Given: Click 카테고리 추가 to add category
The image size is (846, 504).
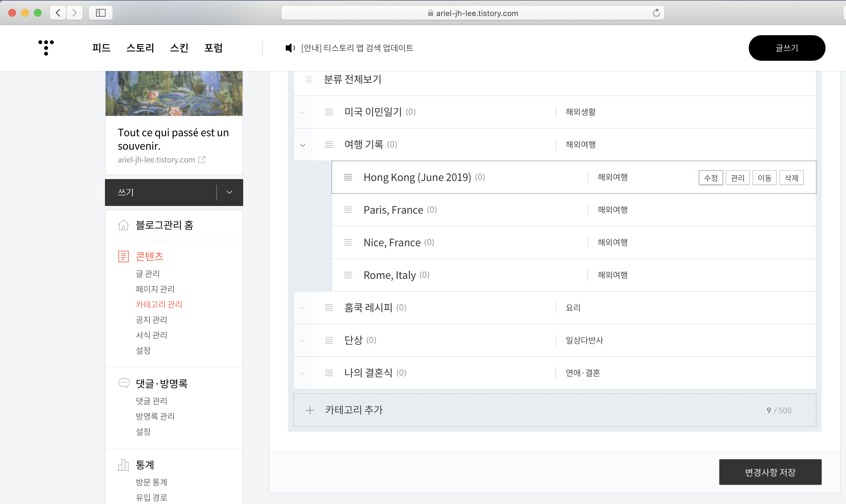Looking at the screenshot, I should tap(354, 410).
